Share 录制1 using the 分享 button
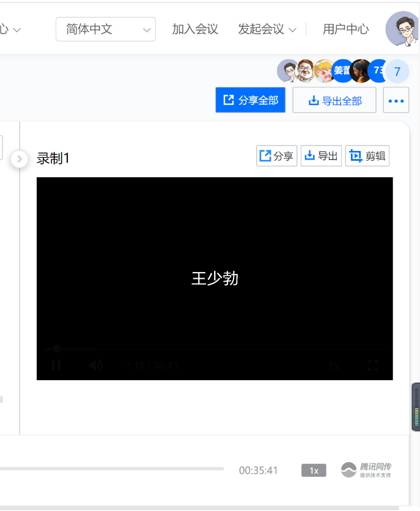 [x=276, y=156]
